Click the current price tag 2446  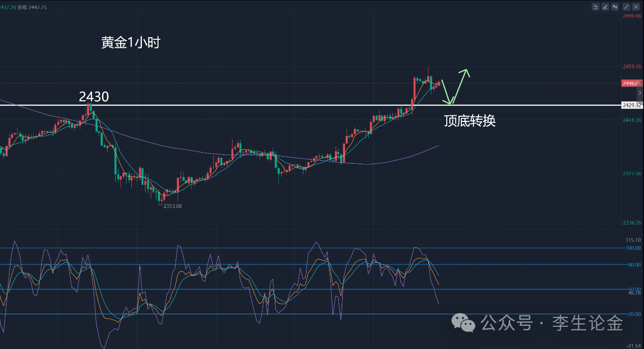coord(631,83)
